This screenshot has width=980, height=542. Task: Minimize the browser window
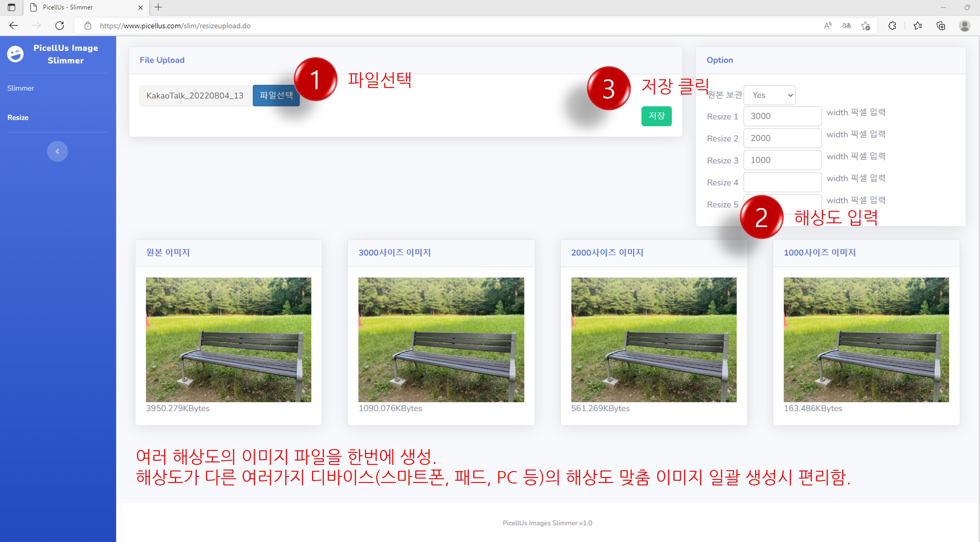point(943,7)
